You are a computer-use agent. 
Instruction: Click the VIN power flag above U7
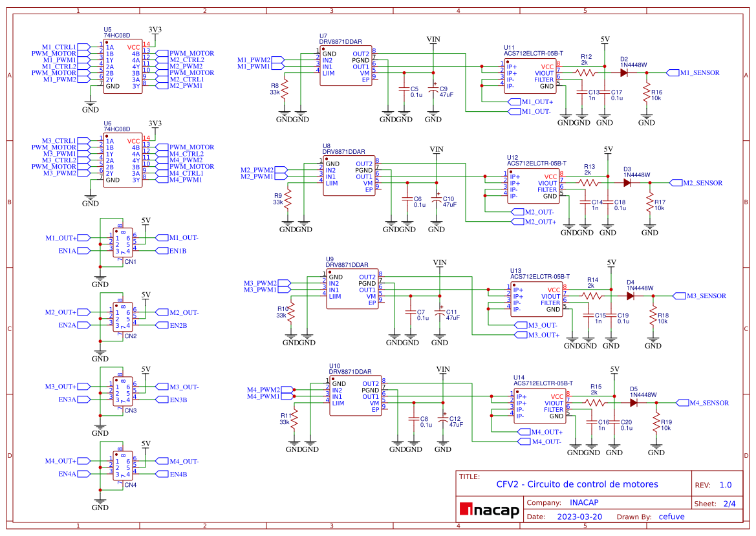[434, 40]
